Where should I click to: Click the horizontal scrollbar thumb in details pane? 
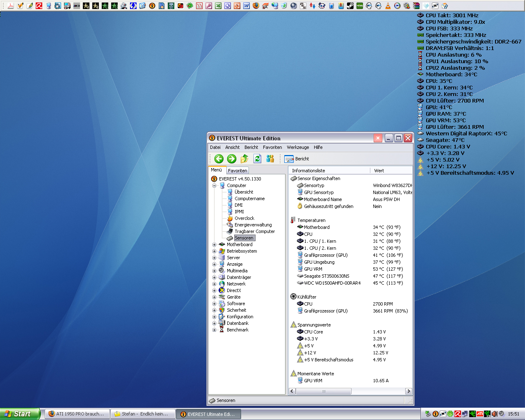pyautogui.click(x=324, y=391)
